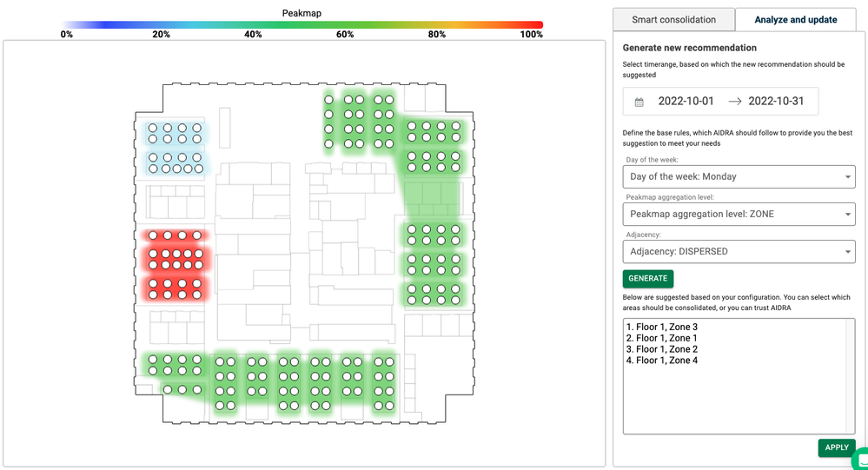Click the APPLY button
Screen dimensions: 868x470
coord(836,447)
